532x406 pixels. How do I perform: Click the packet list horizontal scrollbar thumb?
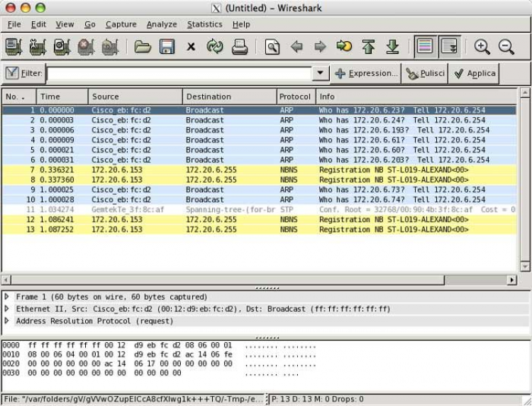(x=228, y=280)
